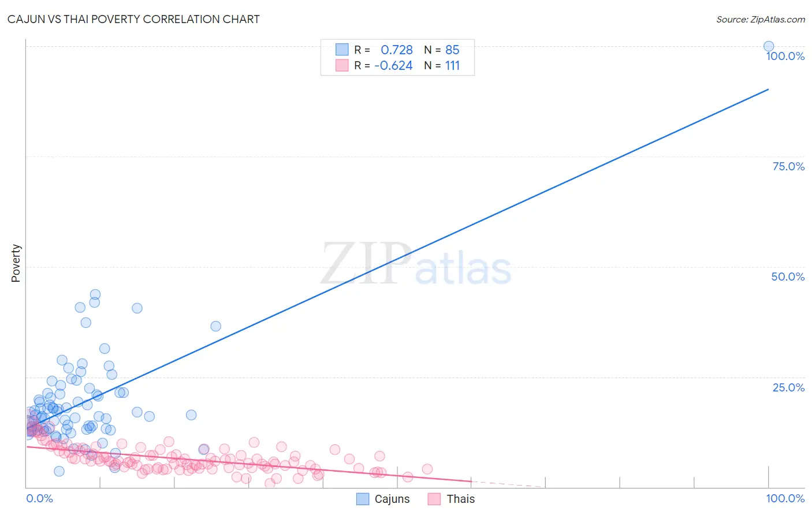
Task: Click the 0.0% x-axis label
Action: 40,498
